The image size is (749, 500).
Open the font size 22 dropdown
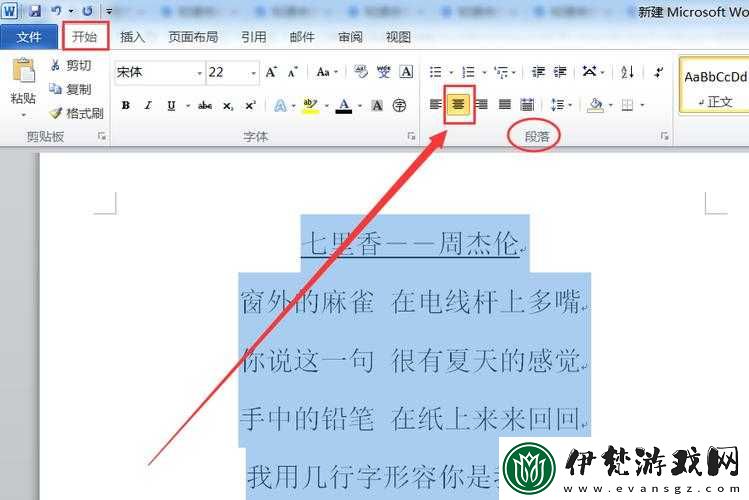pos(253,73)
